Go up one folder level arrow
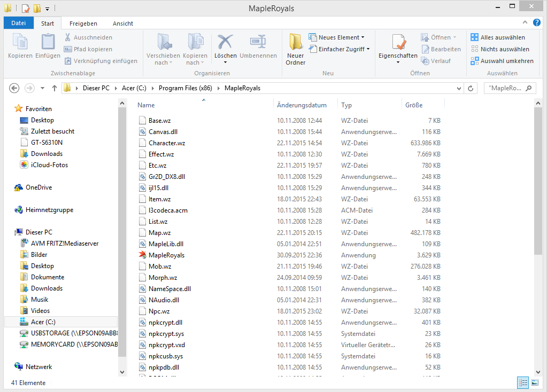 [55, 88]
